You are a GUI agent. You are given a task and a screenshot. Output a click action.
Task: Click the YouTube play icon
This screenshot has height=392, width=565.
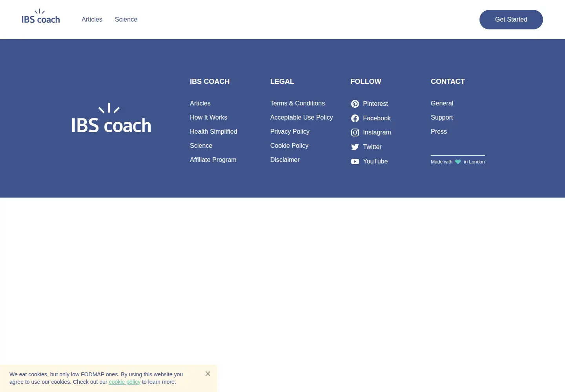click(x=355, y=162)
